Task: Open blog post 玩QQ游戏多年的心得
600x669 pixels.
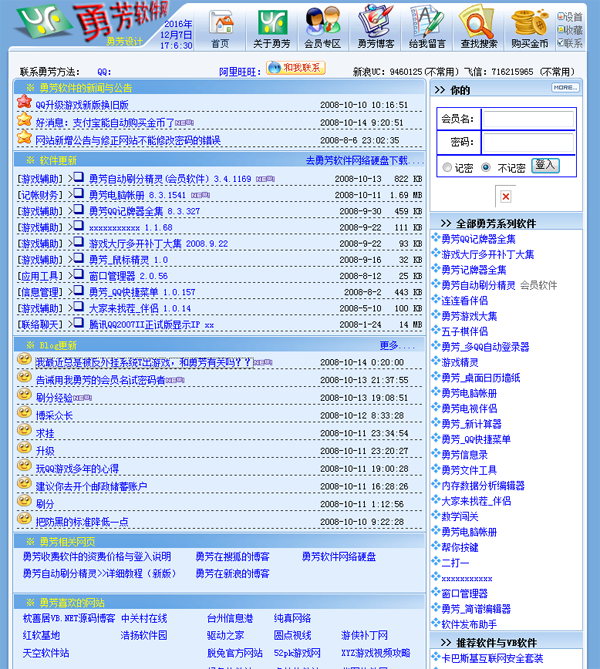Action: [x=77, y=468]
